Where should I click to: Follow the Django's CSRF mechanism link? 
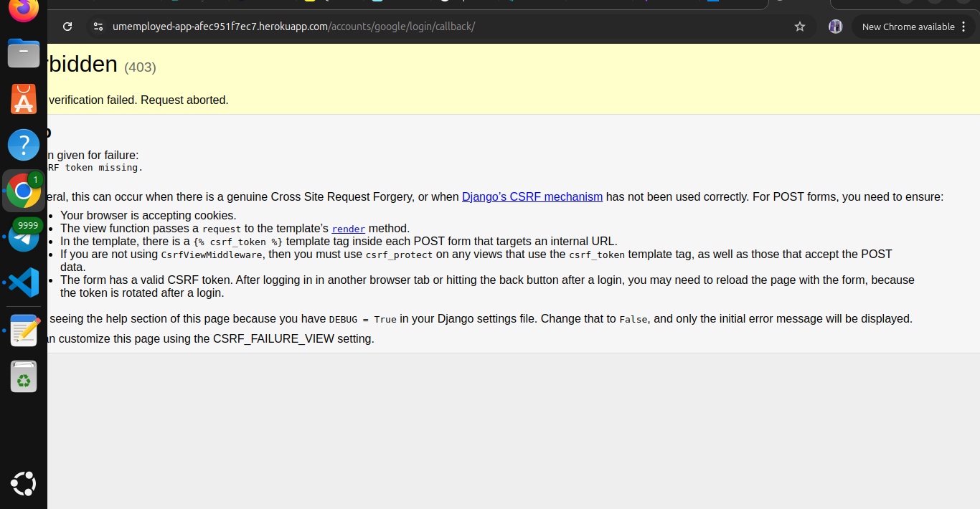pos(532,196)
